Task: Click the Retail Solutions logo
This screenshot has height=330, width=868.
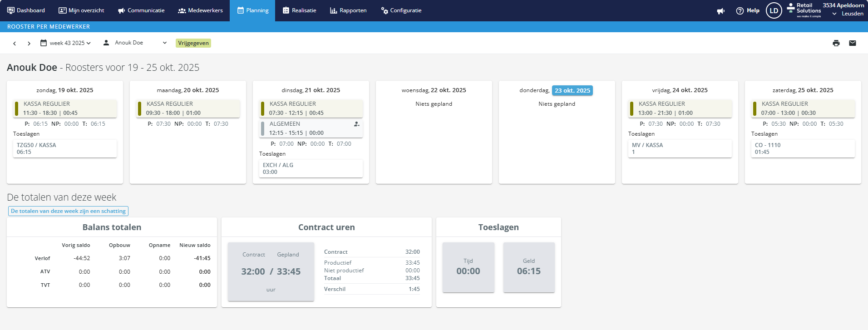Action: [805, 10]
